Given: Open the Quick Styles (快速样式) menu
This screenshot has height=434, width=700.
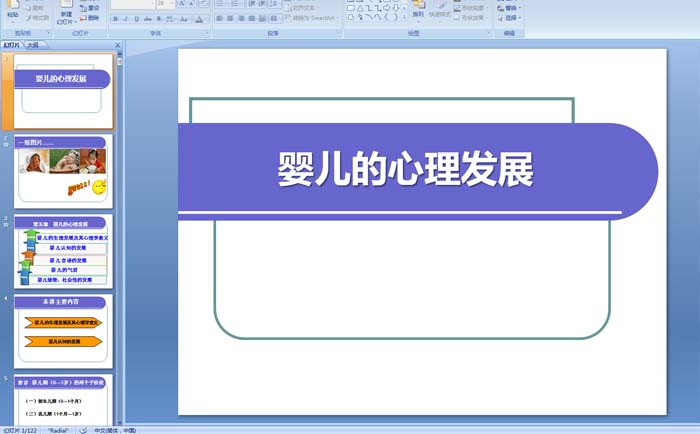Looking at the screenshot, I should tap(440, 10).
